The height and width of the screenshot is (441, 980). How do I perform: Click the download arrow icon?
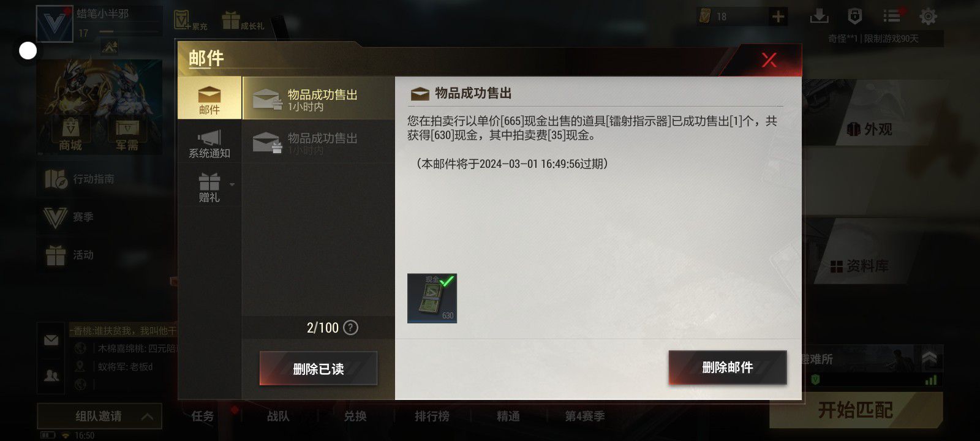[819, 17]
